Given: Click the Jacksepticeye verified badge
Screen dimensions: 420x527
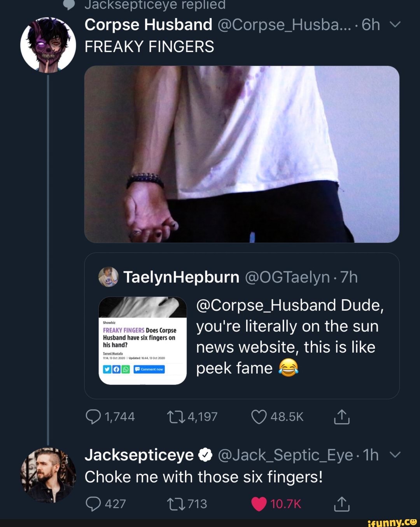Looking at the screenshot, I should (x=205, y=455).
